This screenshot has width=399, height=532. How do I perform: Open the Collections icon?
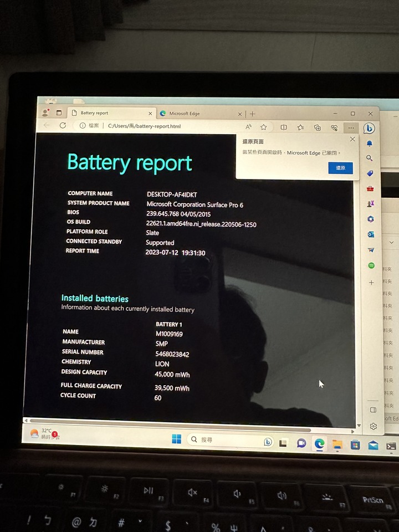coord(318,127)
